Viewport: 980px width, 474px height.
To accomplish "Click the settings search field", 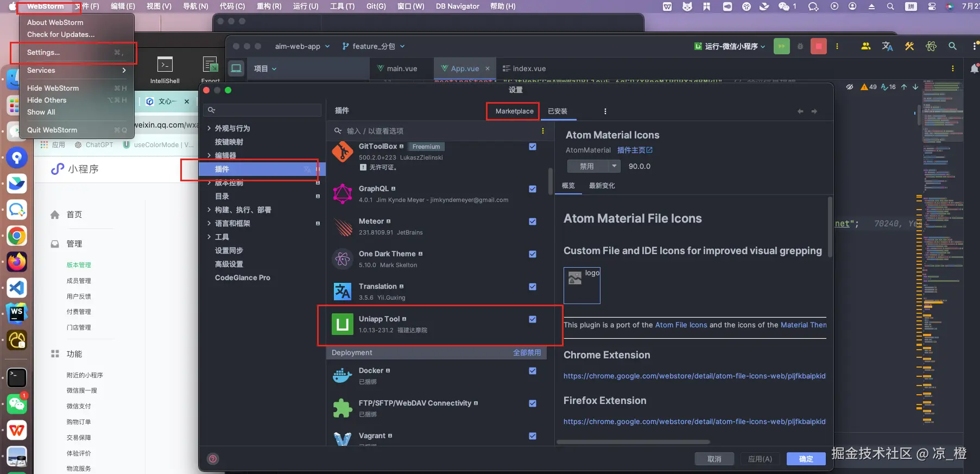I will tap(262, 110).
